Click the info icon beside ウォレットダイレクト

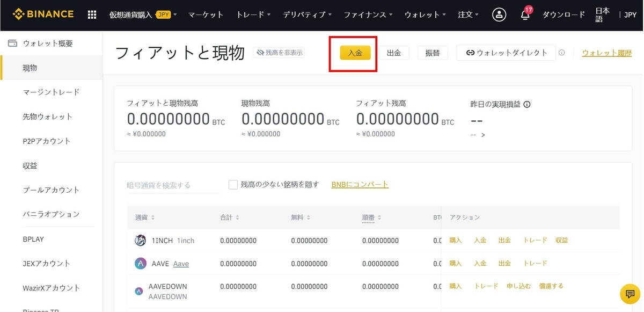click(x=562, y=53)
